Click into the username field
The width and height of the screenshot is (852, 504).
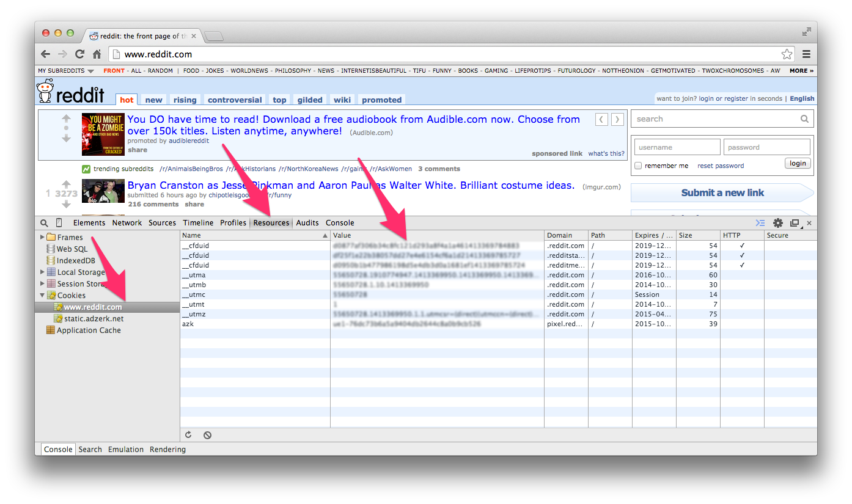[677, 147]
